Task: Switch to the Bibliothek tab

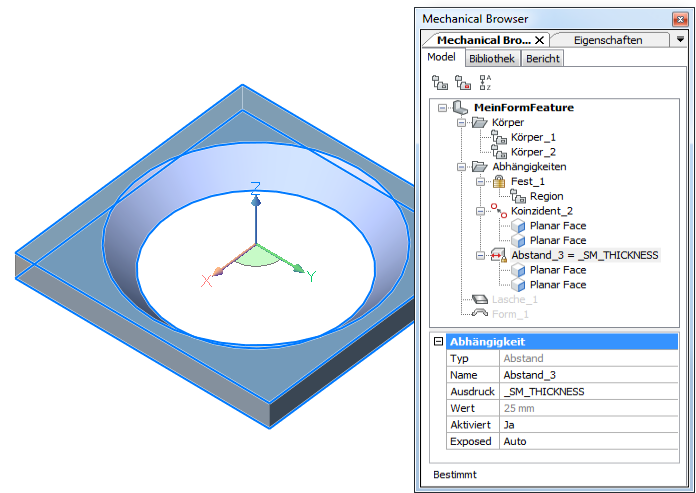Action: click(491, 58)
